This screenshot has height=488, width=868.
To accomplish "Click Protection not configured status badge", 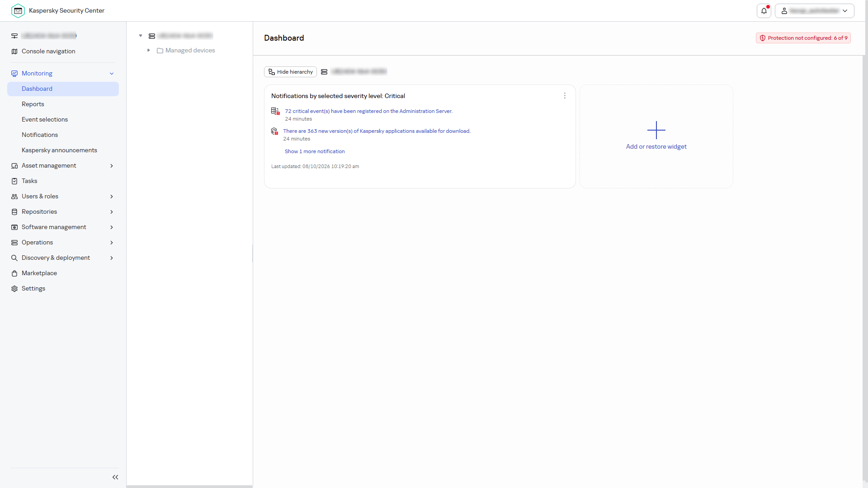I will click(x=803, y=38).
